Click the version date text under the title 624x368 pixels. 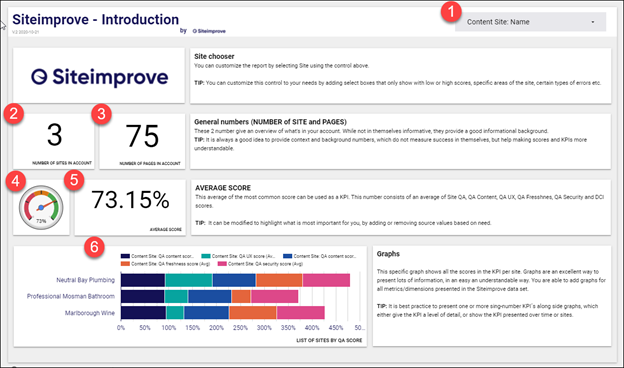click(x=25, y=32)
